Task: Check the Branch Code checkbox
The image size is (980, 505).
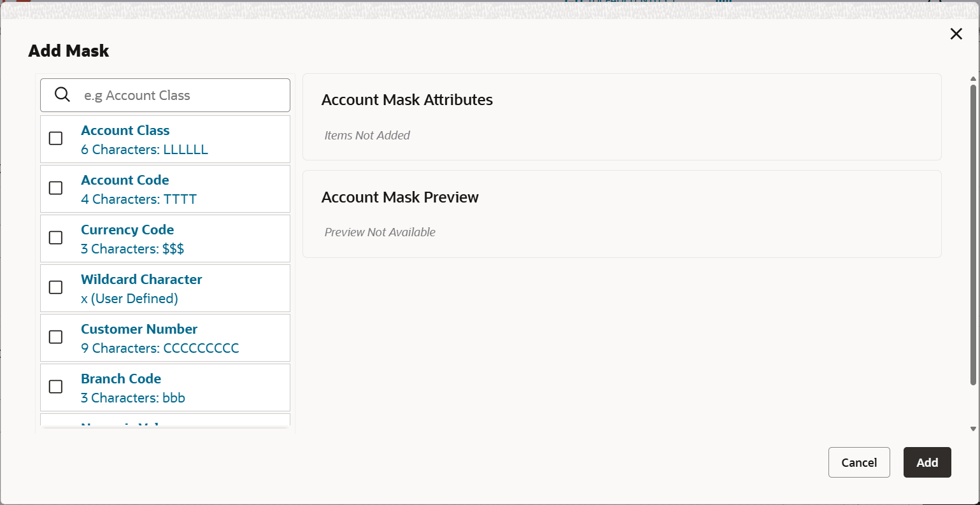Action: click(x=55, y=387)
